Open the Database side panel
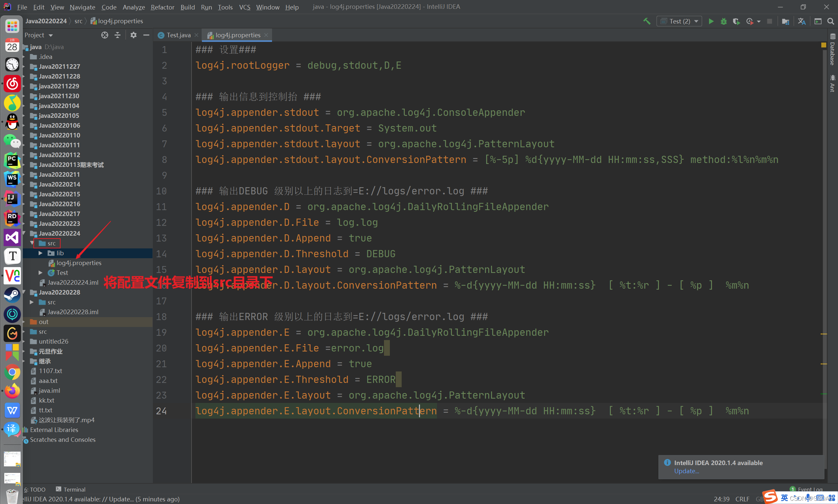The image size is (838, 504). tap(832, 49)
